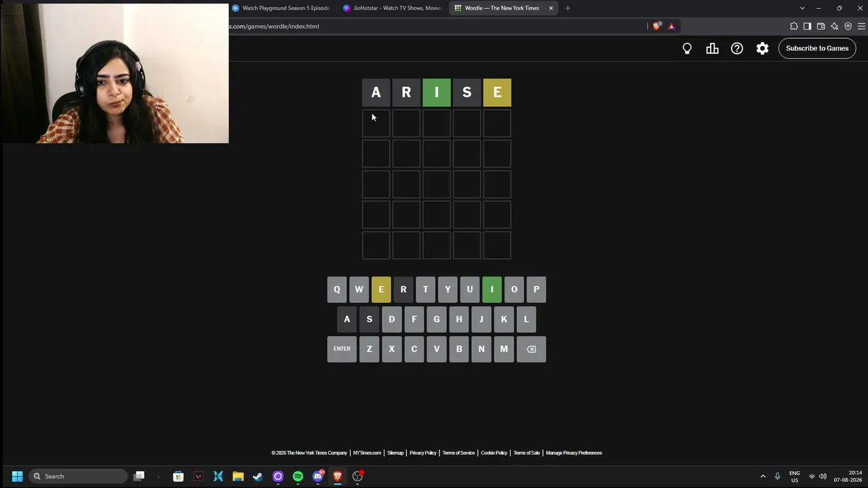The height and width of the screenshot is (488, 868).
Task: Open Brave Rewards triangle icon
Action: point(671,26)
